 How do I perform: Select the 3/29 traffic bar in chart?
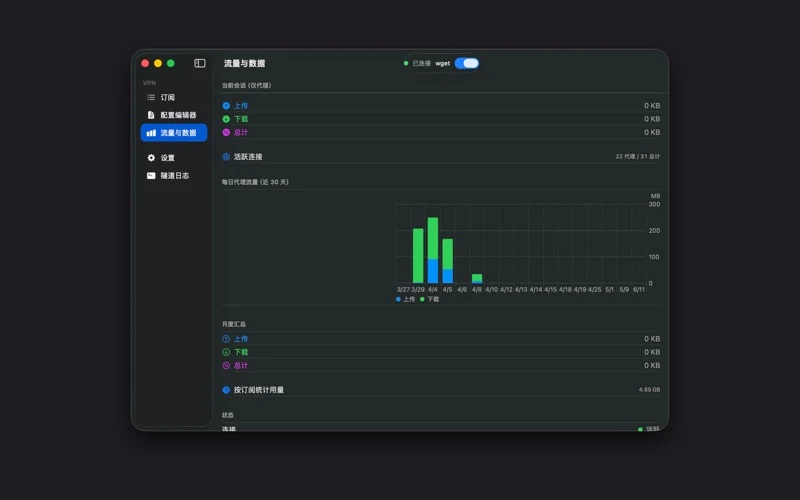(418, 256)
